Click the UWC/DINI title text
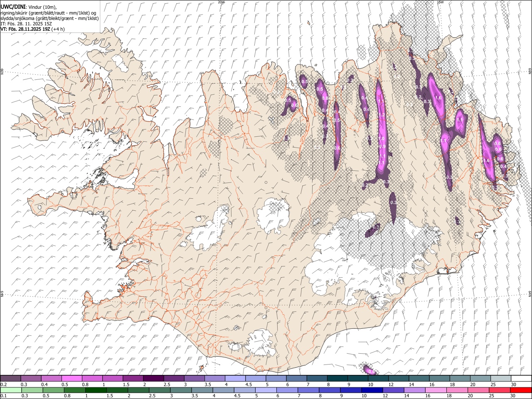 [x=12, y=7]
